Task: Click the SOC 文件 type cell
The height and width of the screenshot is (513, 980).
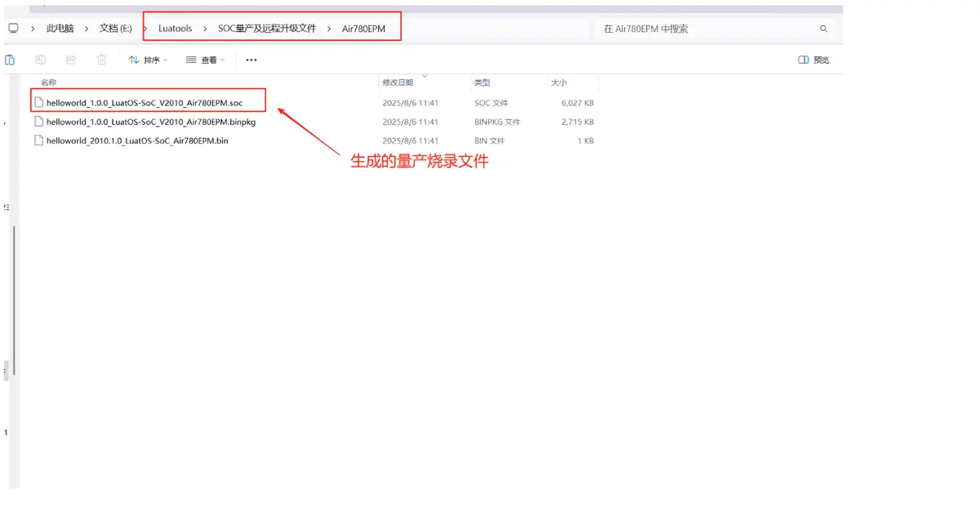Action: click(491, 103)
